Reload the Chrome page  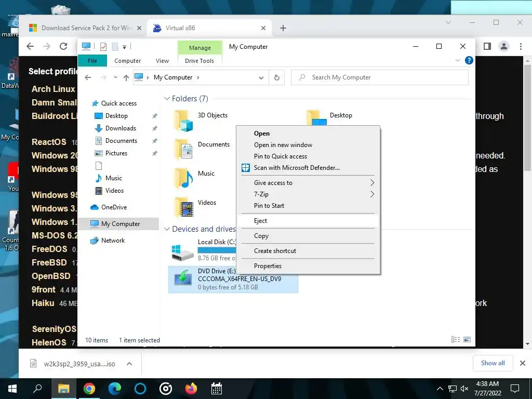click(x=63, y=46)
